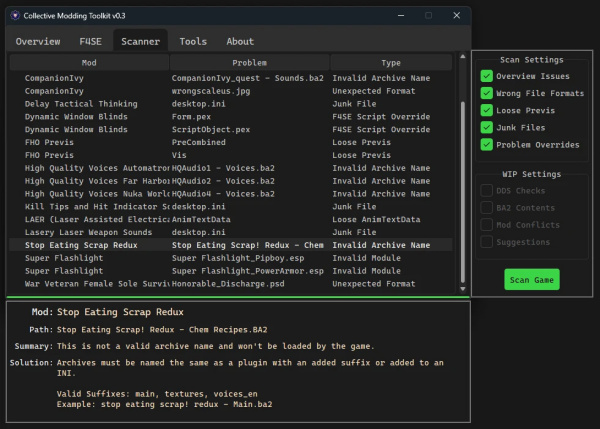600x429 pixels.
Task: Select the Super Flashlight_Pipboy.esp row
Action: (x=230, y=257)
